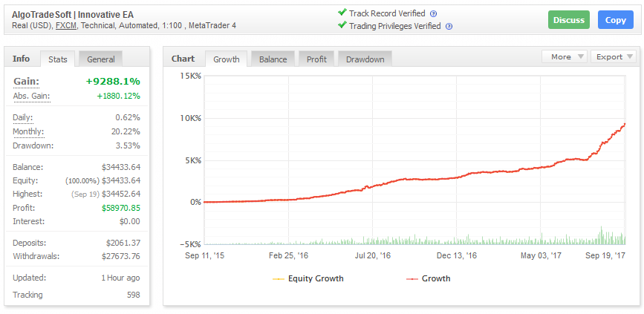Image resolution: width=644 pixels, height=314 pixels.
Task: Open the Export dropdown menu
Action: pos(613,57)
